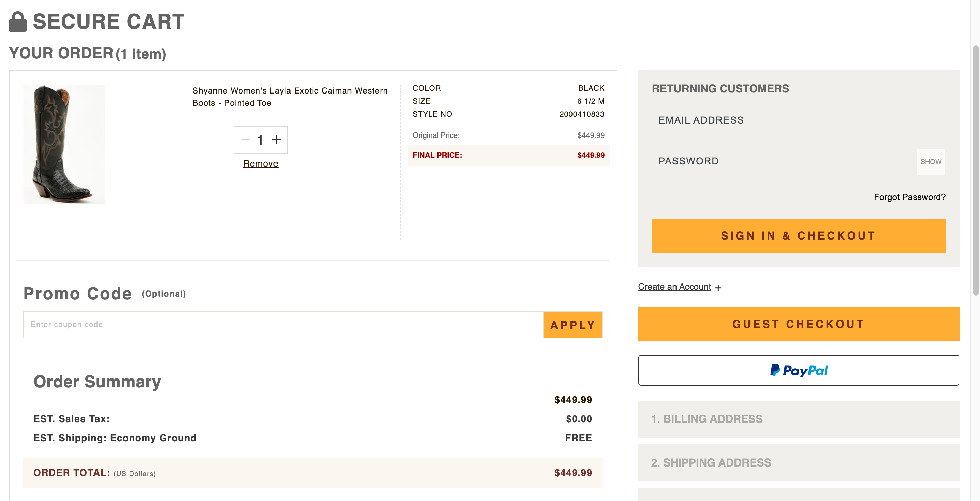
Task: Click the Order Summary heading
Action: click(x=97, y=382)
